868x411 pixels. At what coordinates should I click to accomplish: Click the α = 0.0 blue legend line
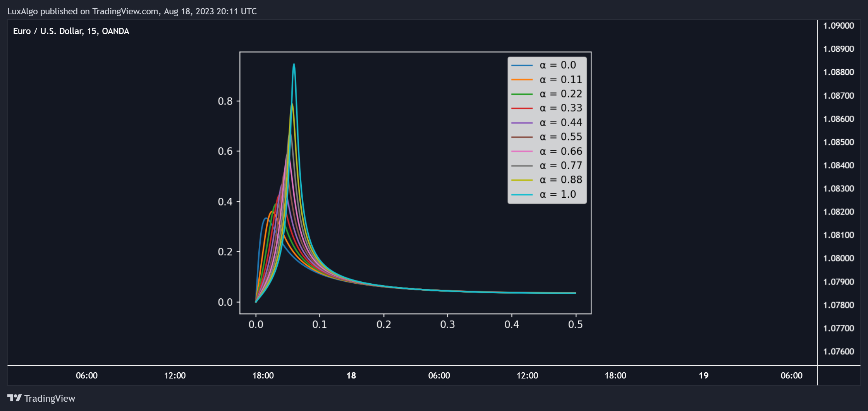point(522,65)
